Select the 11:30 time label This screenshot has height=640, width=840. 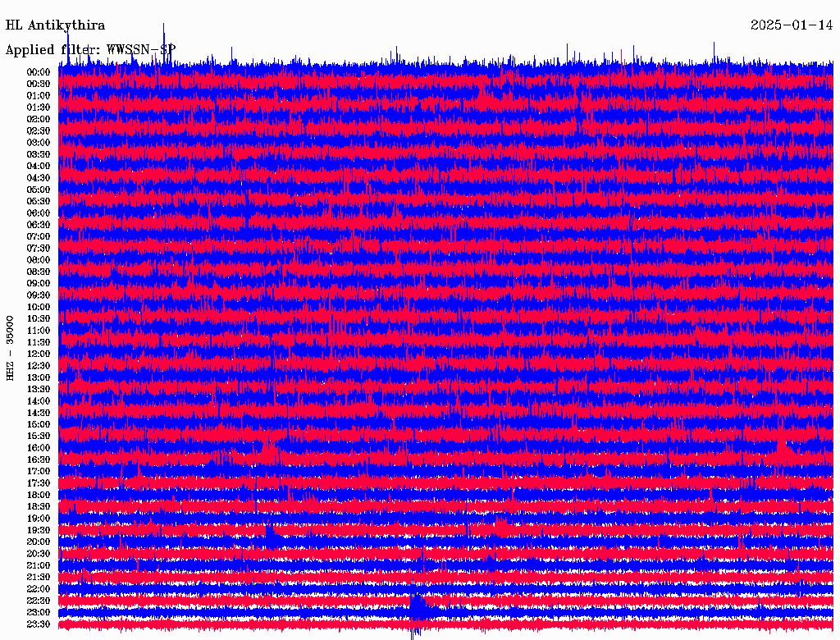[x=39, y=342]
